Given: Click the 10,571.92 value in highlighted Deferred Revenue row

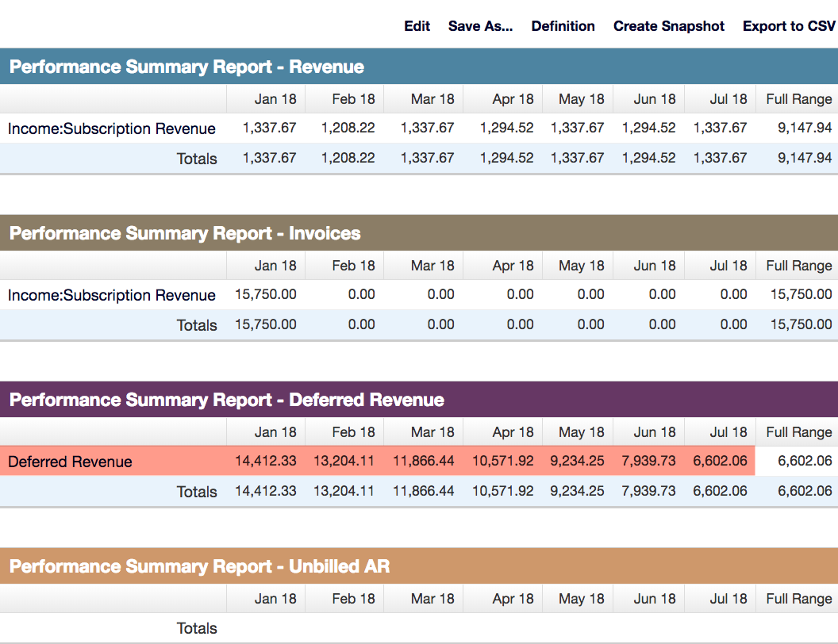Looking at the screenshot, I should tap(503, 461).
